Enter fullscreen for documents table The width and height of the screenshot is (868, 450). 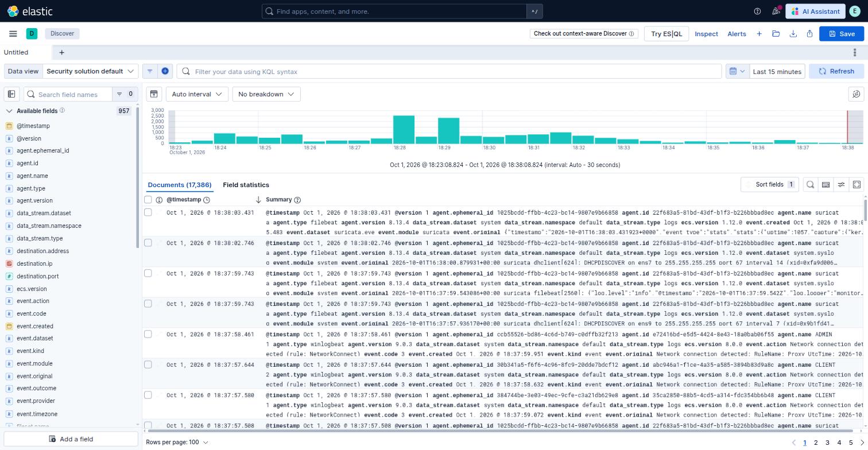857,184
